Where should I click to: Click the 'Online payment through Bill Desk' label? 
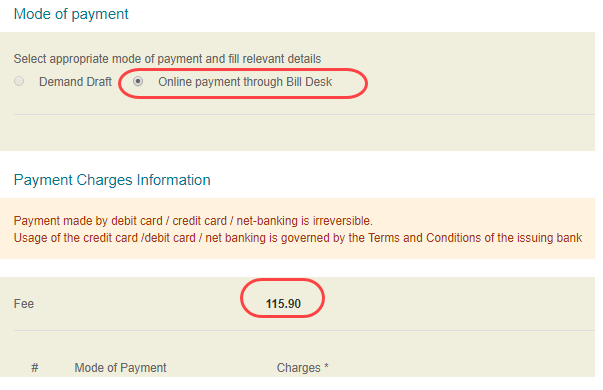(245, 82)
